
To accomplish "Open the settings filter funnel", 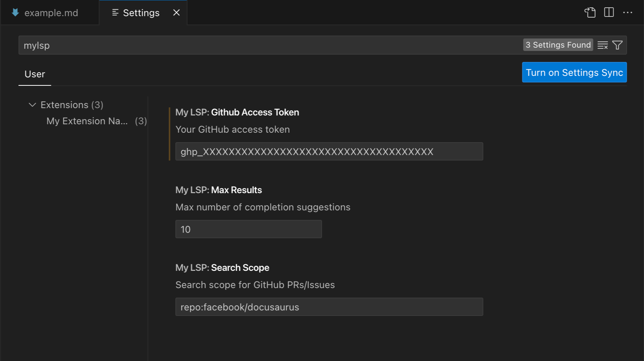I will coord(618,45).
